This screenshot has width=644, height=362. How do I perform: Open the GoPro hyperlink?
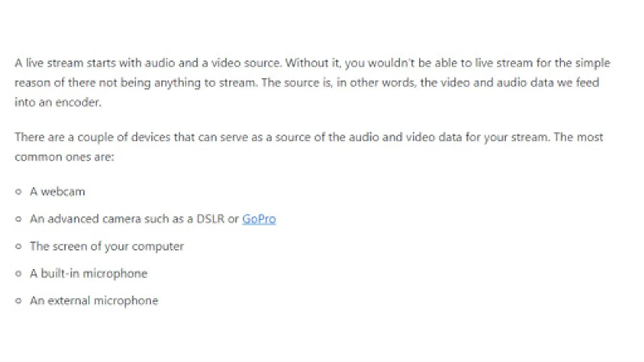click(259, 219)
